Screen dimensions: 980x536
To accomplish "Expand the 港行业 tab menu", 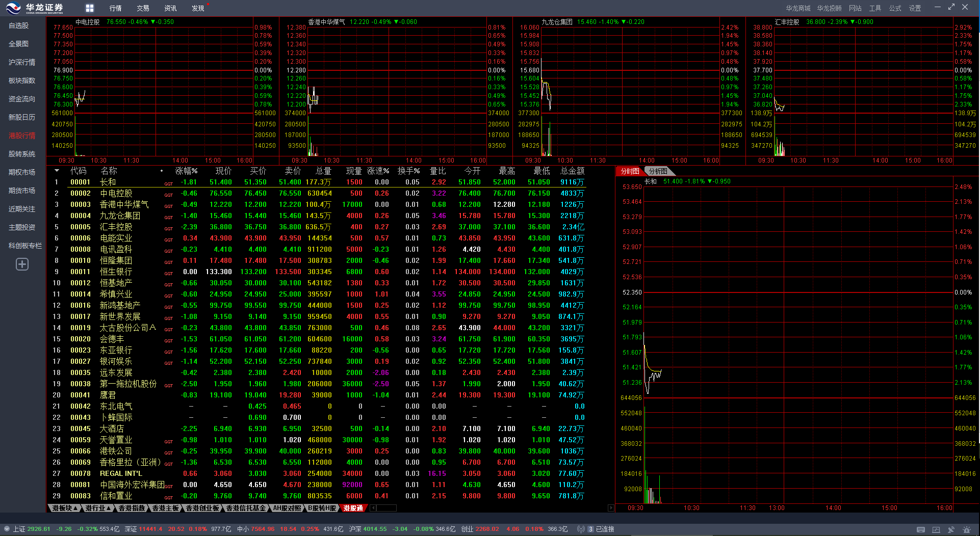I will pos(98,508).
